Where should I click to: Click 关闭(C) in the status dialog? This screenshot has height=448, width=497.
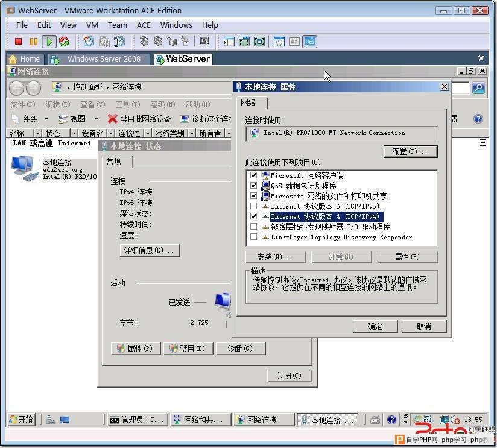[x=289, y=376]
